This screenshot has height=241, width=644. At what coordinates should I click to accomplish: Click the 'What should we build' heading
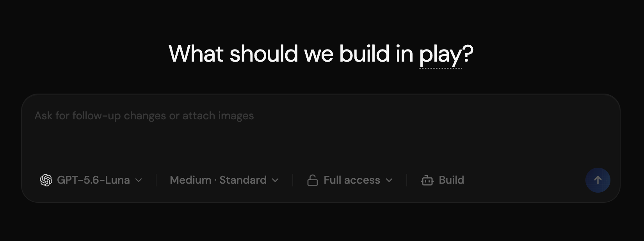pyautogui.click(x=279, y=53)
